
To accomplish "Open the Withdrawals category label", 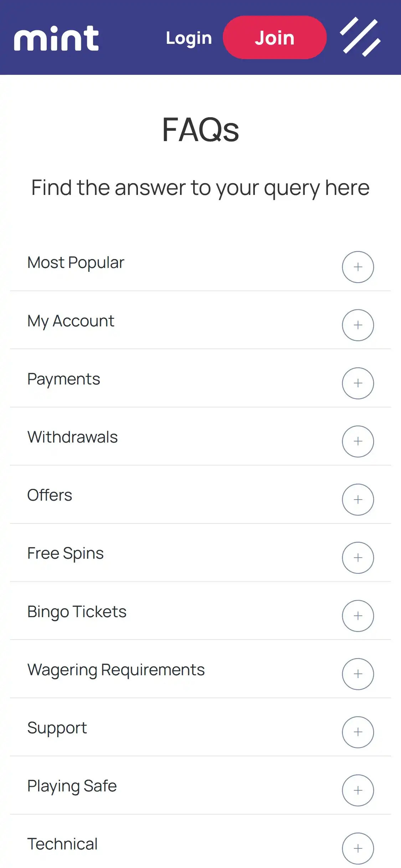I will click(x=73, y=437).
